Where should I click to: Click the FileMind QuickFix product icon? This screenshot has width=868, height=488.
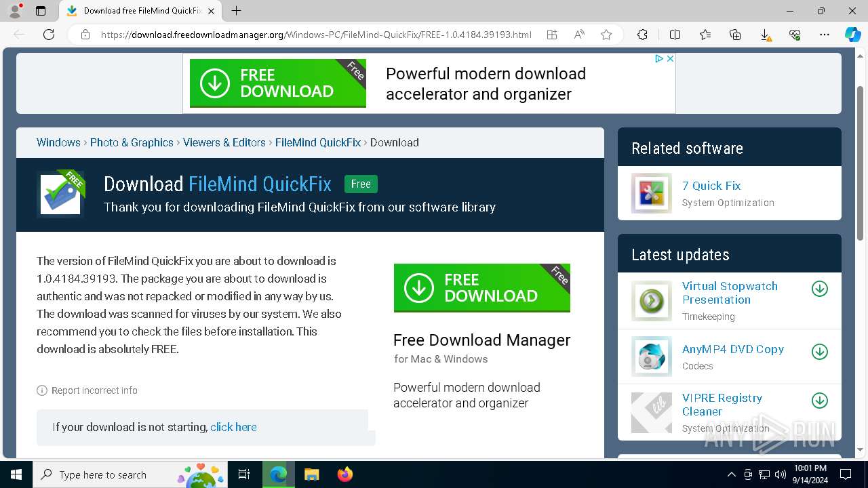[x=61, y=193]
